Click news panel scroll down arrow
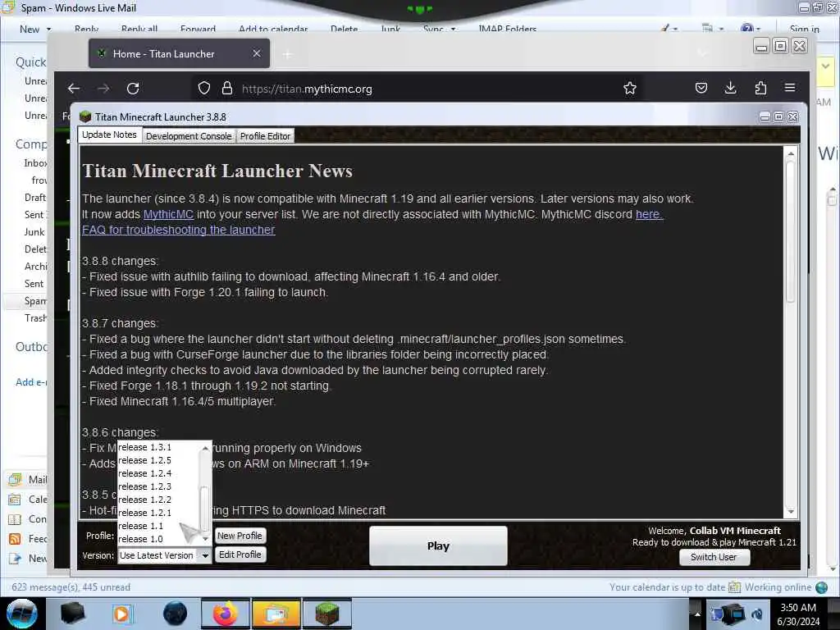Image resolution: width=840 pixels, height=630 pixels. (x=791, y=512)
